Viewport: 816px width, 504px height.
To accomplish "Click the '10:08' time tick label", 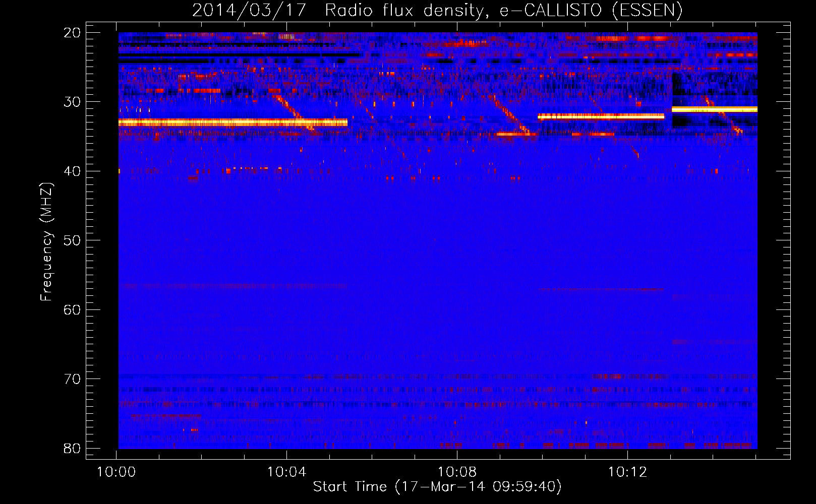I will [x=457, y=472].
